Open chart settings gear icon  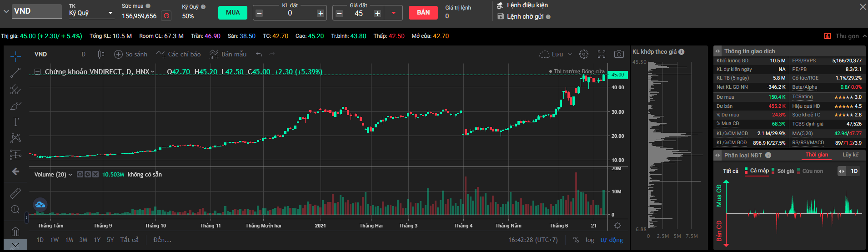(x=584, y=54)
